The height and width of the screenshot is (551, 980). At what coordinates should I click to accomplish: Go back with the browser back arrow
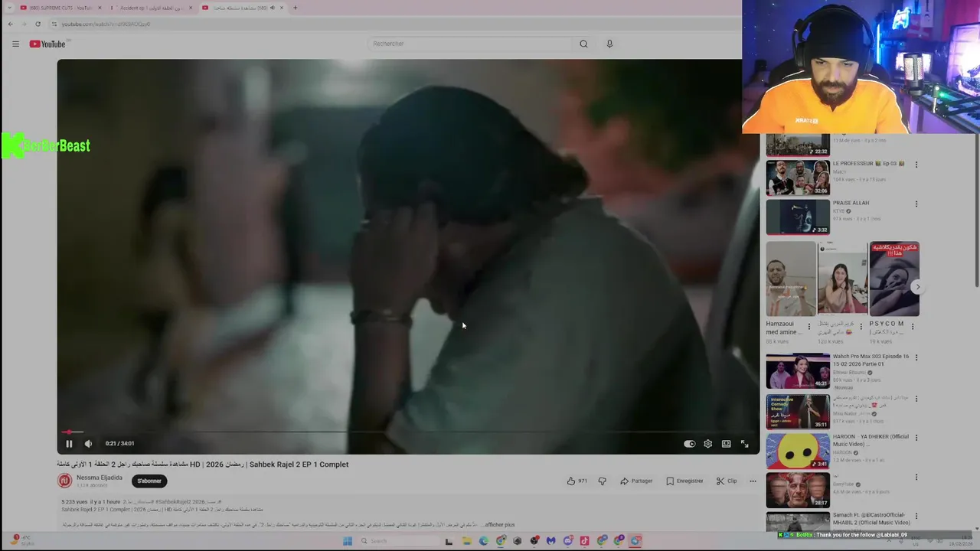(x=10, y=24)
